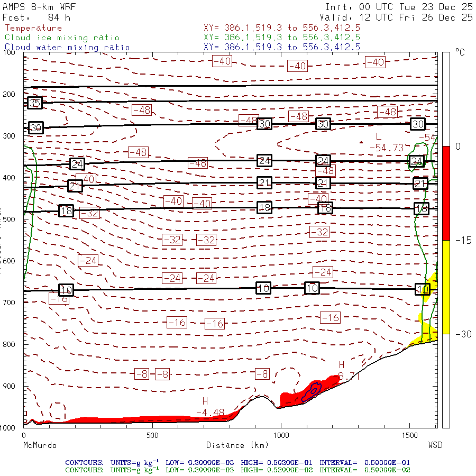Select the blue 'Cloud water mixing ratio' label
This screenshot has height=476, width=476.
[67, 48]
